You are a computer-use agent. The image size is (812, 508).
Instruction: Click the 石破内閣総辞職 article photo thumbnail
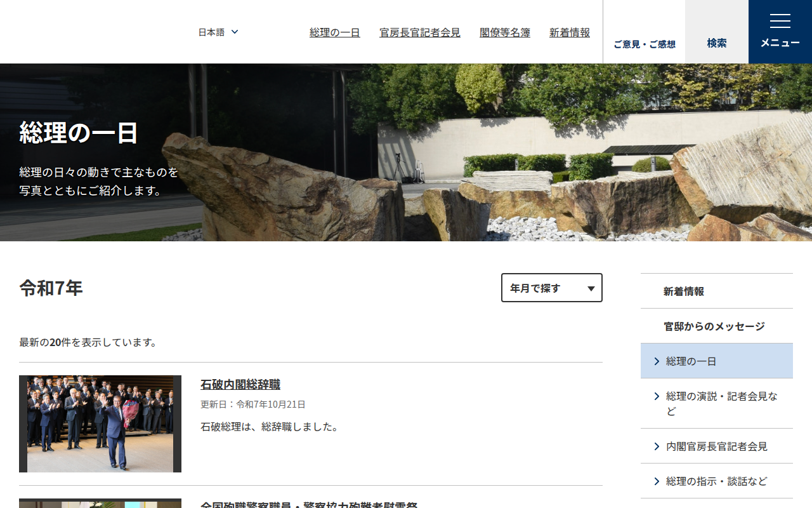[x=100, y=424]
